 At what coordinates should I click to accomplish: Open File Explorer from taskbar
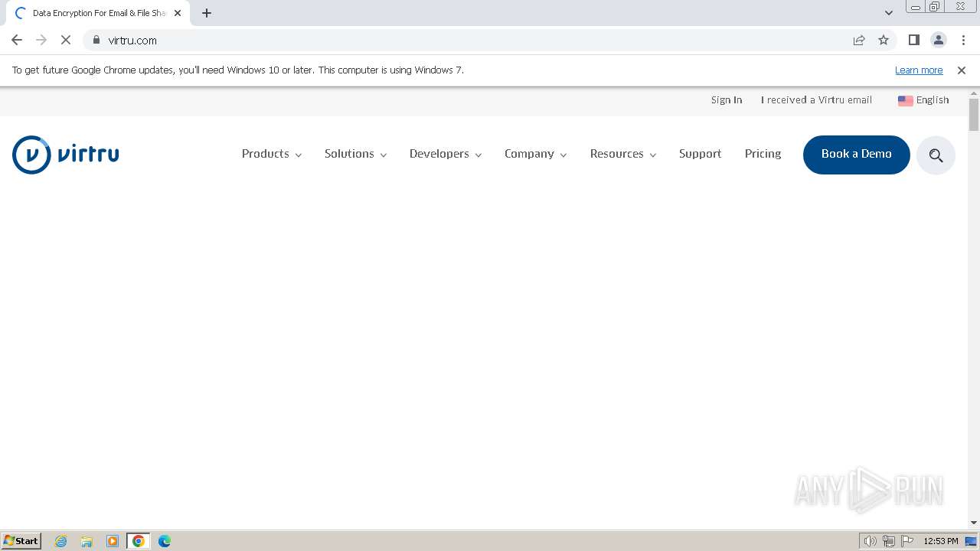tap(87, 541)
